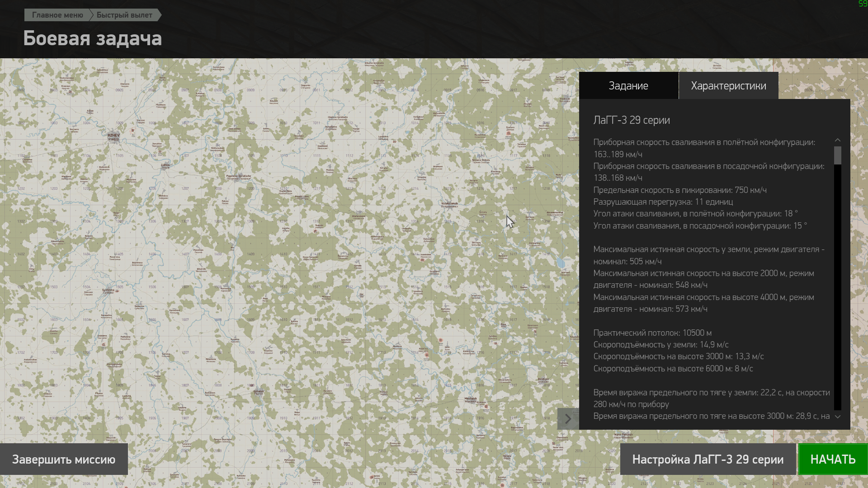Click the Volokolamsk town marker on map
The width and height of the screenshot is (868, 488).
click(449, 205)
